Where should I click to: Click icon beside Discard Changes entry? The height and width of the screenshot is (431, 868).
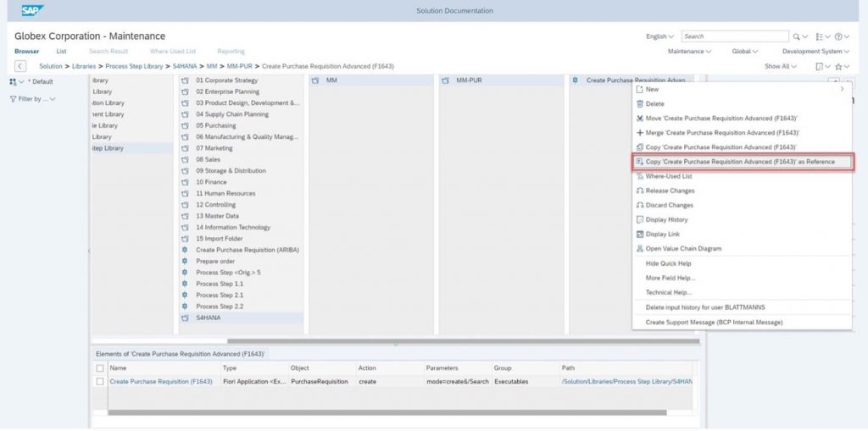point(640,205)
